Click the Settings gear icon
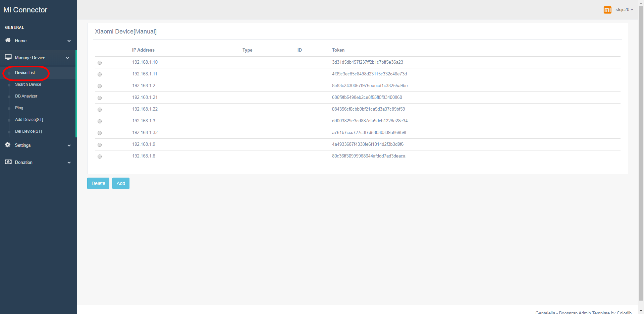 pyautogui.click(x=8, y=145)
